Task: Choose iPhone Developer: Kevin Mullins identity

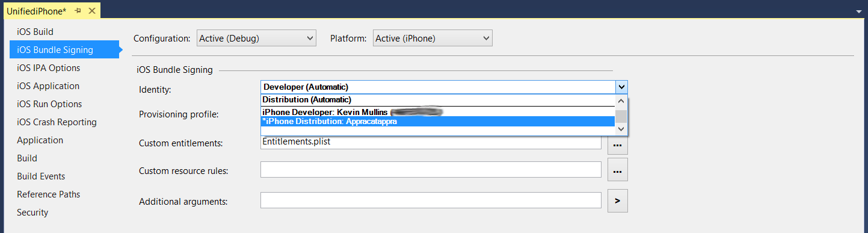Action: [438, 112]
